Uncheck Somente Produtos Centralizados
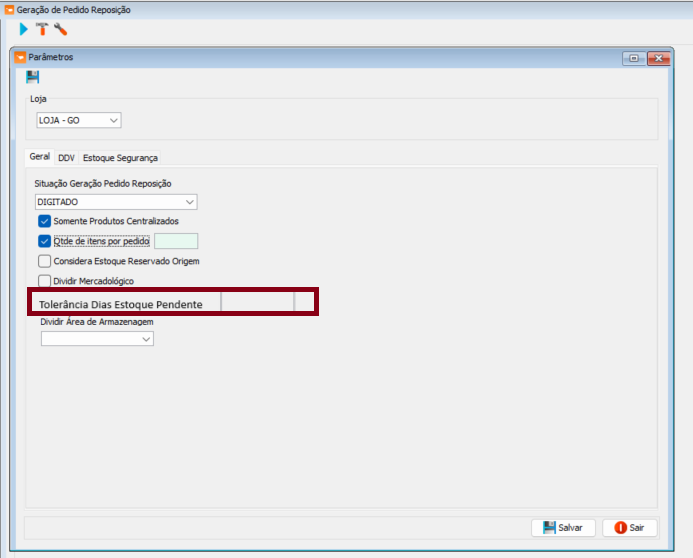This screenshot has height=558, width=693. pyautogui.click(x=44, y=221)
